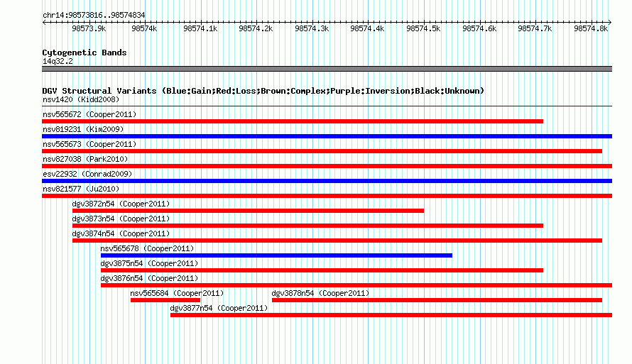
Task: Click ruler tick labeled 98574k
Action: click(144, 28)
